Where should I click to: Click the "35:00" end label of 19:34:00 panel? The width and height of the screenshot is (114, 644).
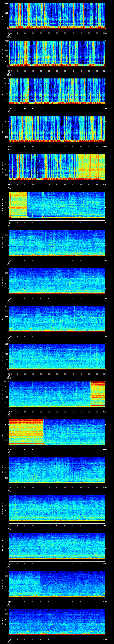coord(105,223)
